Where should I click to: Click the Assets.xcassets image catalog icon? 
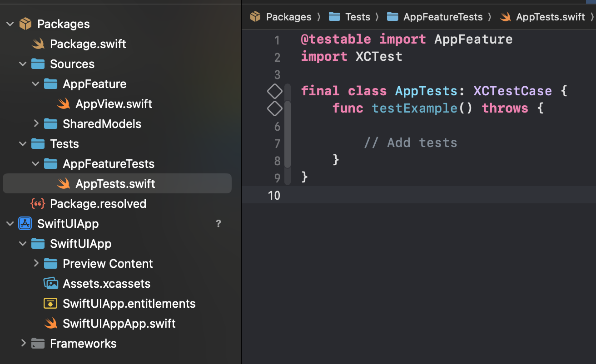(x=50, y=284)
